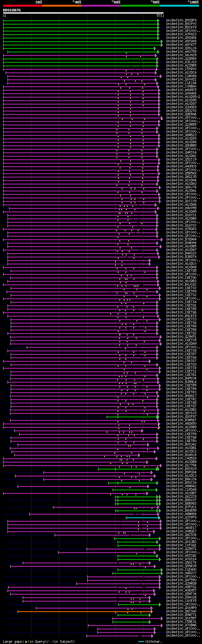Click the cyan segment of the identity legend

click(x=179, y=6)
